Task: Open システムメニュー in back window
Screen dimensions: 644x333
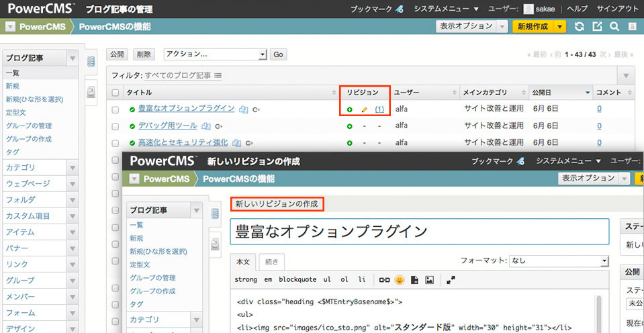Action: pyautogui.click(x=447, y=9)
